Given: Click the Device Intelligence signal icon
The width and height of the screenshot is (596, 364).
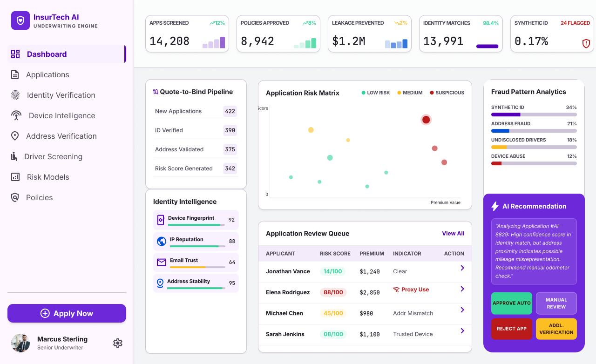Looking at the screenshot, I should coord(16,115).
